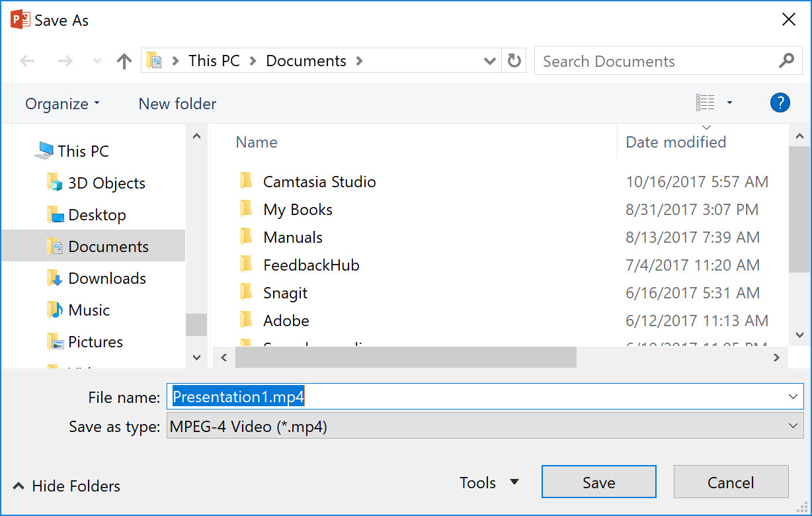Open the Camtasia Studio folder
812x516 pixels.
pos(319,182)
